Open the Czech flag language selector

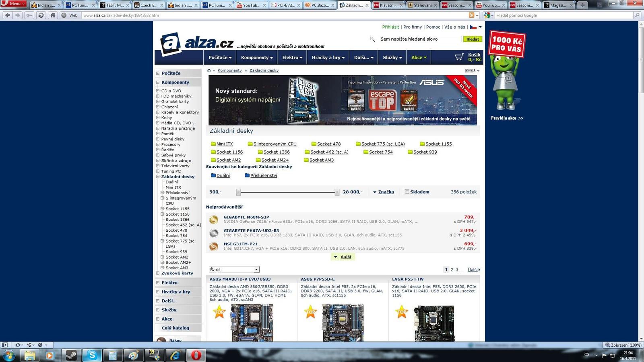pyautogui.click(x=475, y=27)
